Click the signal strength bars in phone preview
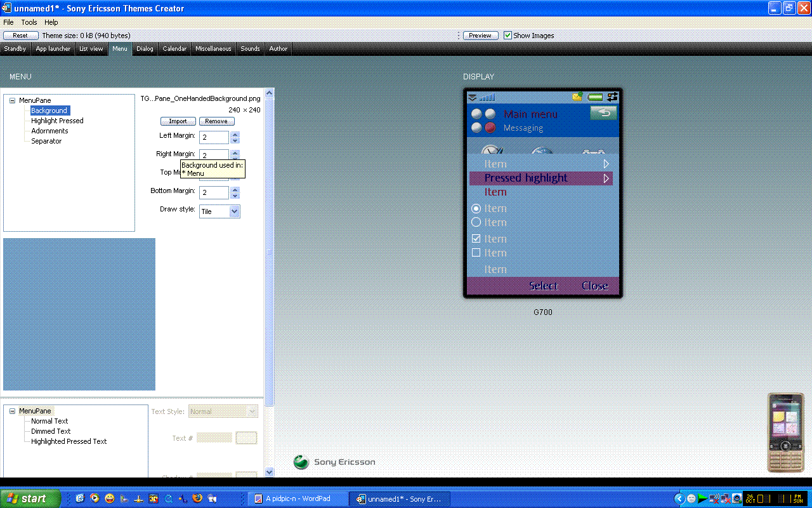Viewport: 812px width, 508px height. click(x=487, y=97)
